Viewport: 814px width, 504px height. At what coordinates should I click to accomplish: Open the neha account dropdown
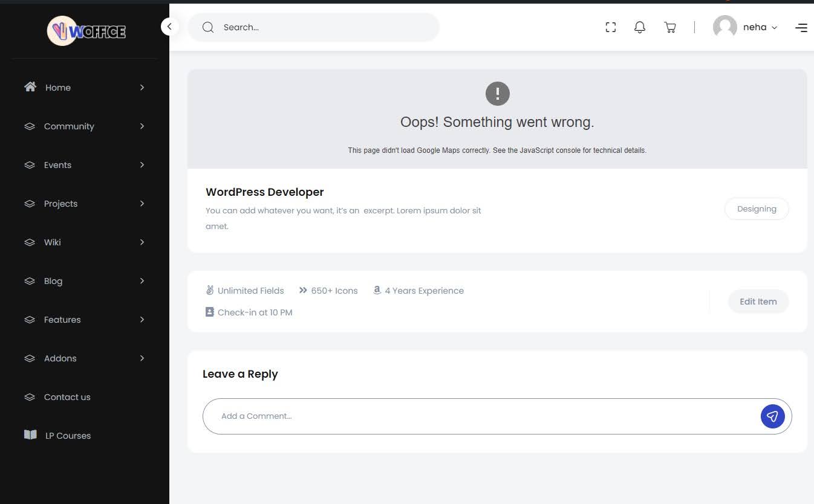(x=760, y=27)
